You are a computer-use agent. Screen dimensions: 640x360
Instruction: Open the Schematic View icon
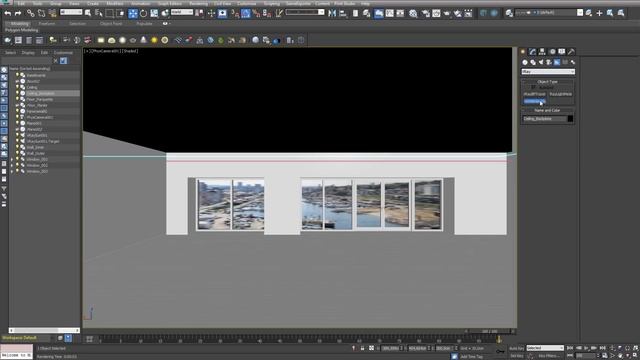(x=400, y=13)
